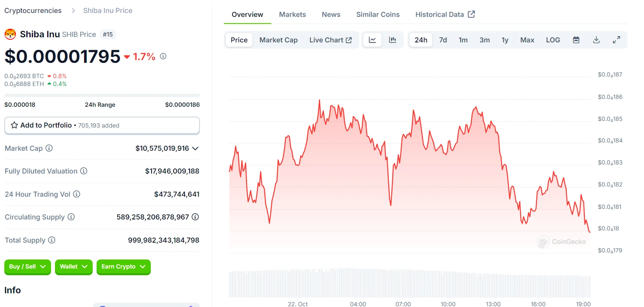Switch to the Markets tab
The width and height of the screenshot is (644, 307).
tap(293, 15)
